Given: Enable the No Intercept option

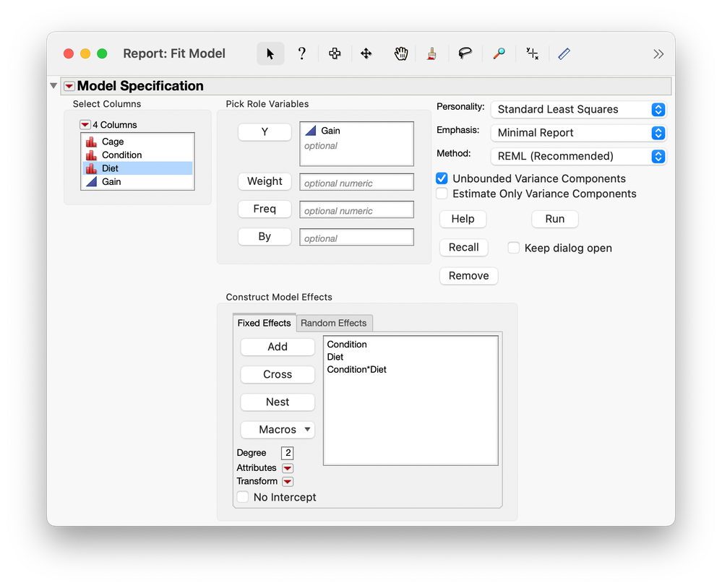Looking at the screenshot, I should click(243, 497).
